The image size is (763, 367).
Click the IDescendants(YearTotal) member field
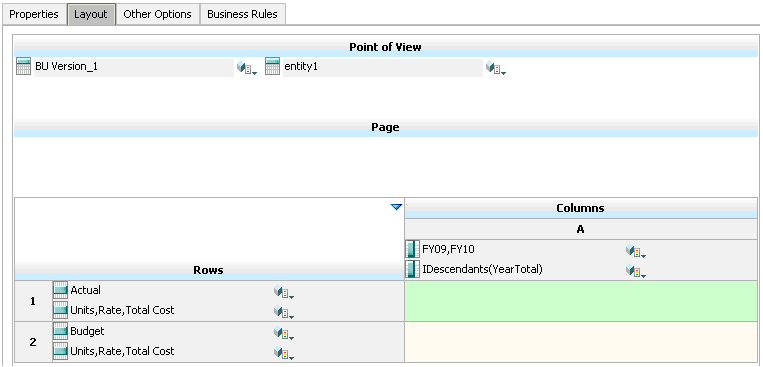(522, 269)
